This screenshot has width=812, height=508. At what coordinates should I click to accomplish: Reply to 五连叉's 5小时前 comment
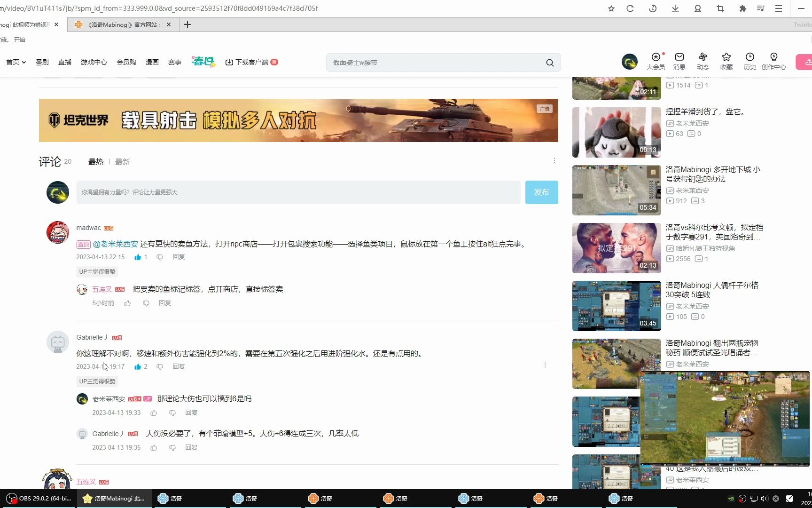tap(165, 303)
